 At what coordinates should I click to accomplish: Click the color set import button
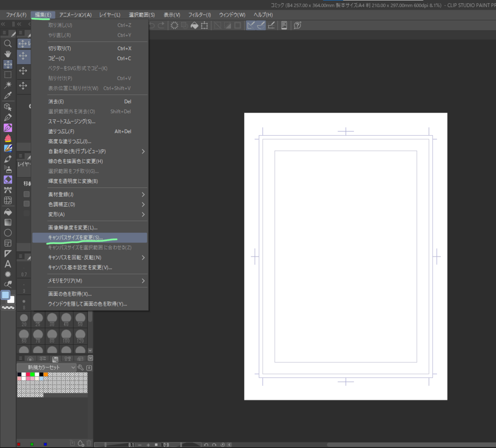point(89,368)
